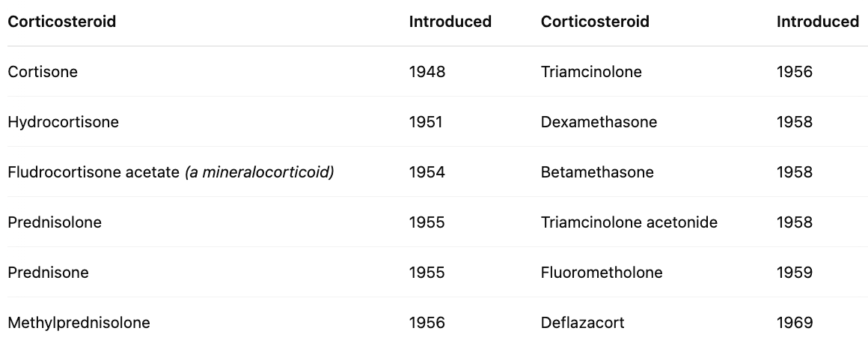Click the Fluorometholone entry

[x=602, y=273]
